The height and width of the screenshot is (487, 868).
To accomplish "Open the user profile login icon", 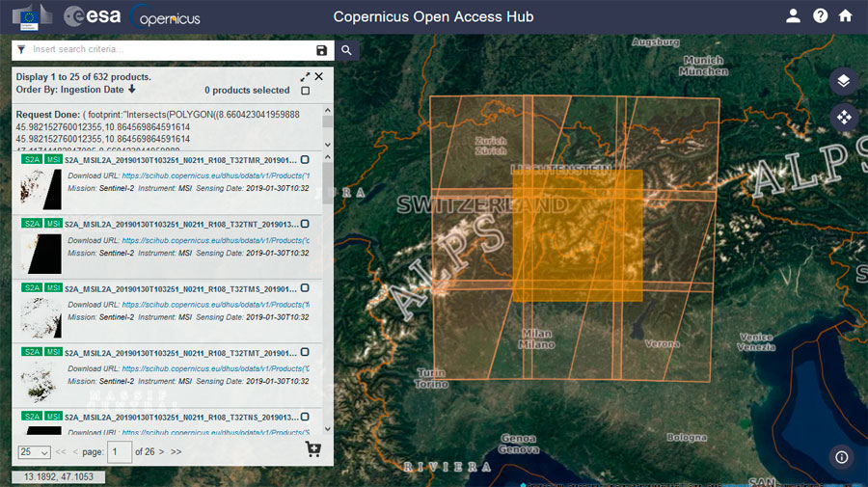I will [x=793, y=16].
